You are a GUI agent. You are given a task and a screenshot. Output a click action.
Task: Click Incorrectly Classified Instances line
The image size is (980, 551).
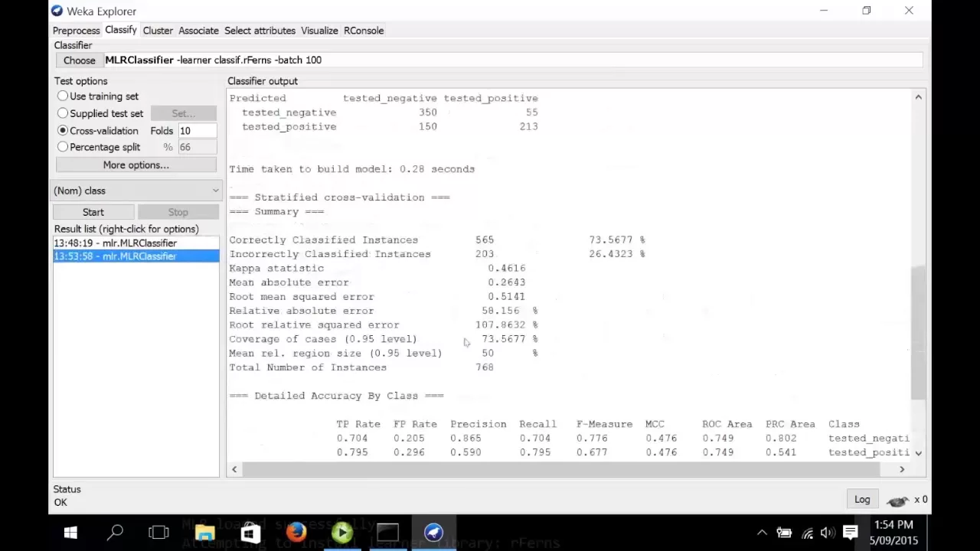[x=437, y=254]
